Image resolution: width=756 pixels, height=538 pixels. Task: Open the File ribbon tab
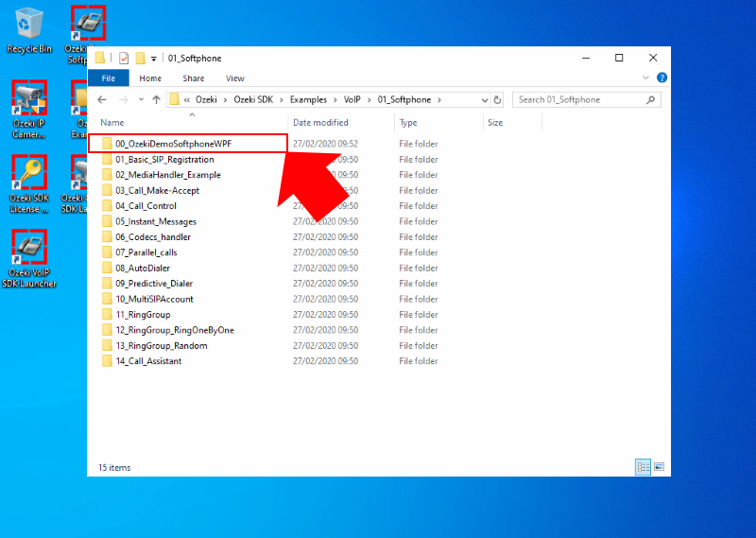108,78
